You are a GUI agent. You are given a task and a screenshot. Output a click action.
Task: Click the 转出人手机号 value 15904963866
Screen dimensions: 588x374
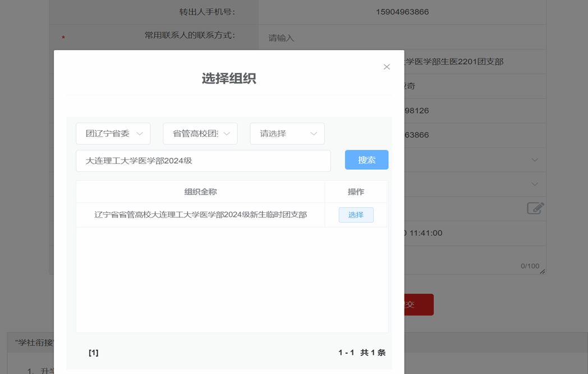[x=402, y=12]
